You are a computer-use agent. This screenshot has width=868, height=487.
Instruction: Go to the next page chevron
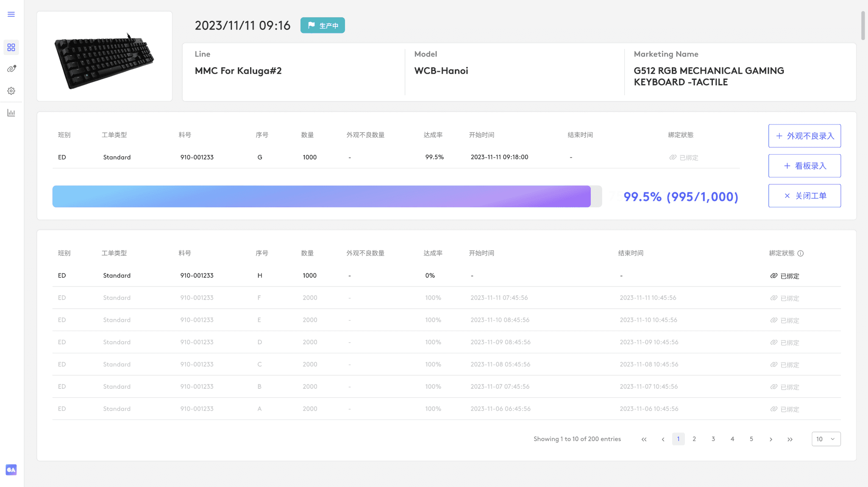[x=771, y=439]
